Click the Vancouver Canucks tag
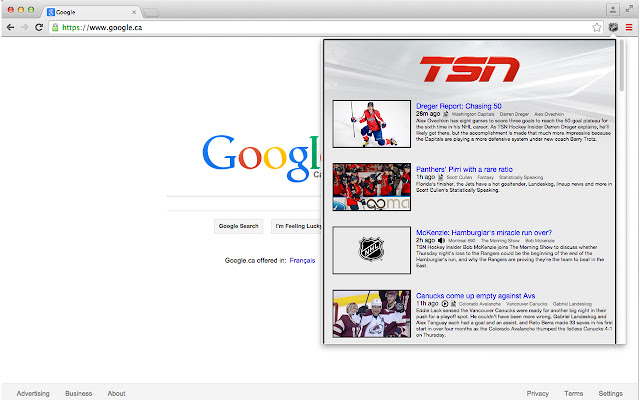Viewport: 640px width, 400px height. tap(527, 304)
